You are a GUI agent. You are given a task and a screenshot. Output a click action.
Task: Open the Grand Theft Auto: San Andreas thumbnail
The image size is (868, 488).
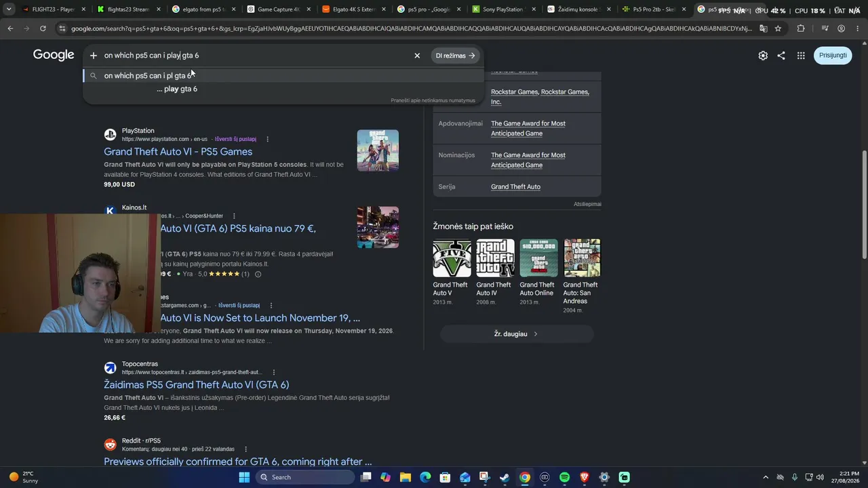pos(582,258)
